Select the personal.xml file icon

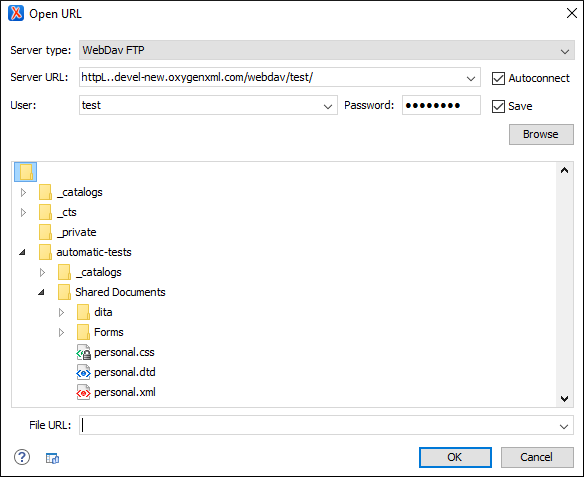(x=83, y=392)
